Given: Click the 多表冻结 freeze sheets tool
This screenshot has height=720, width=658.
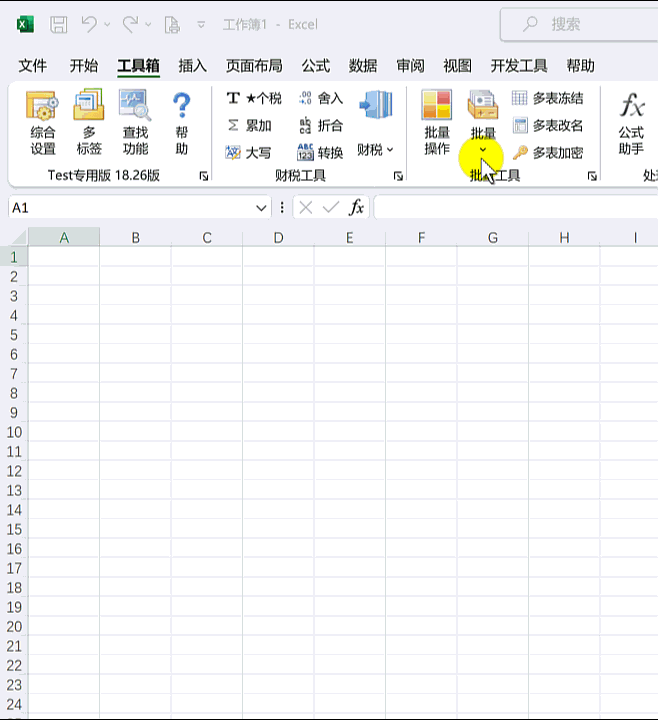Looking at the screenshot, I should (x=547, y=98).
